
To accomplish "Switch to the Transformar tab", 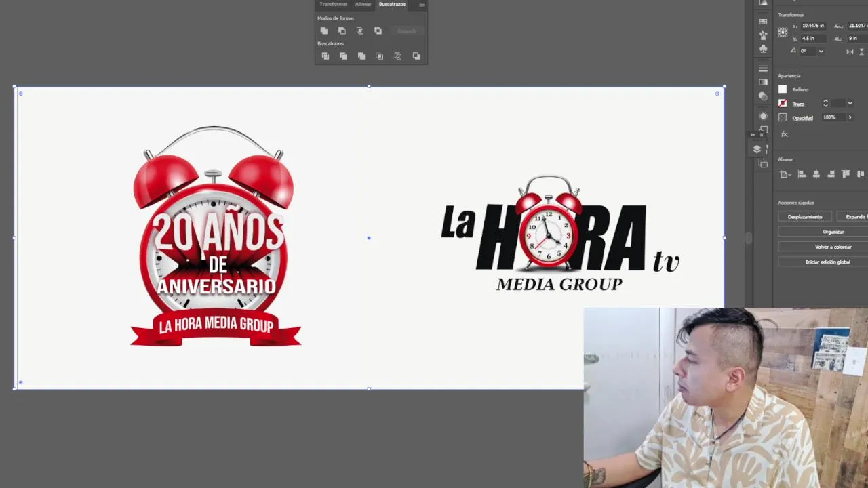I will tap(333, 4).
